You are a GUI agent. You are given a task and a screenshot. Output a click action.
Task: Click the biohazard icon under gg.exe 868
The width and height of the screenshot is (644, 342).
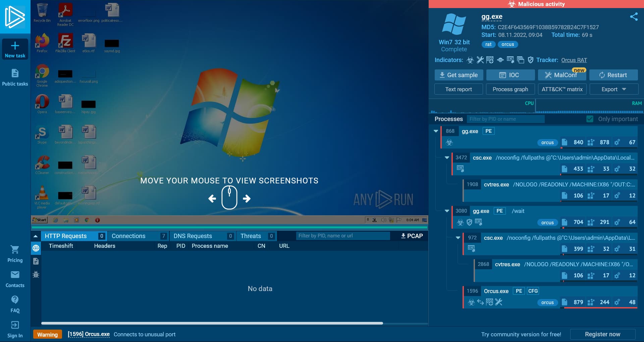tap(449, 142)
